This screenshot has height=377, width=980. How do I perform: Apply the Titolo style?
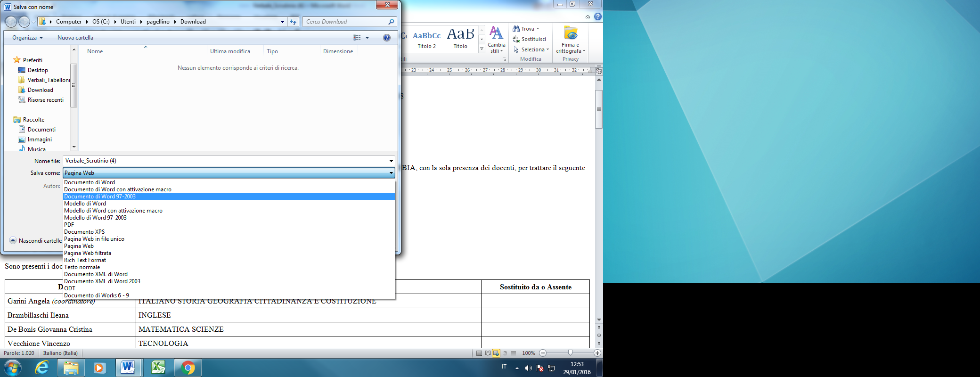[460, 40]
